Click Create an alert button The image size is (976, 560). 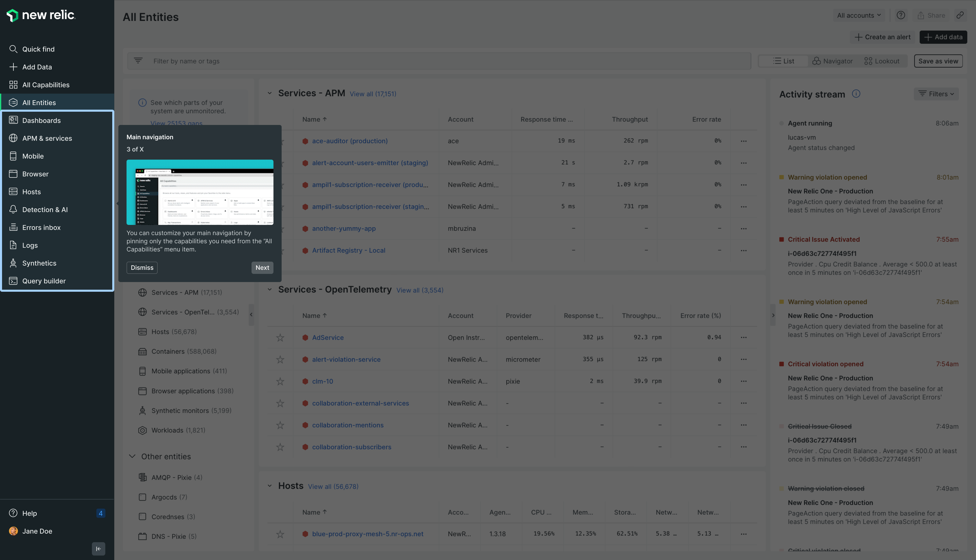[883, 37]
